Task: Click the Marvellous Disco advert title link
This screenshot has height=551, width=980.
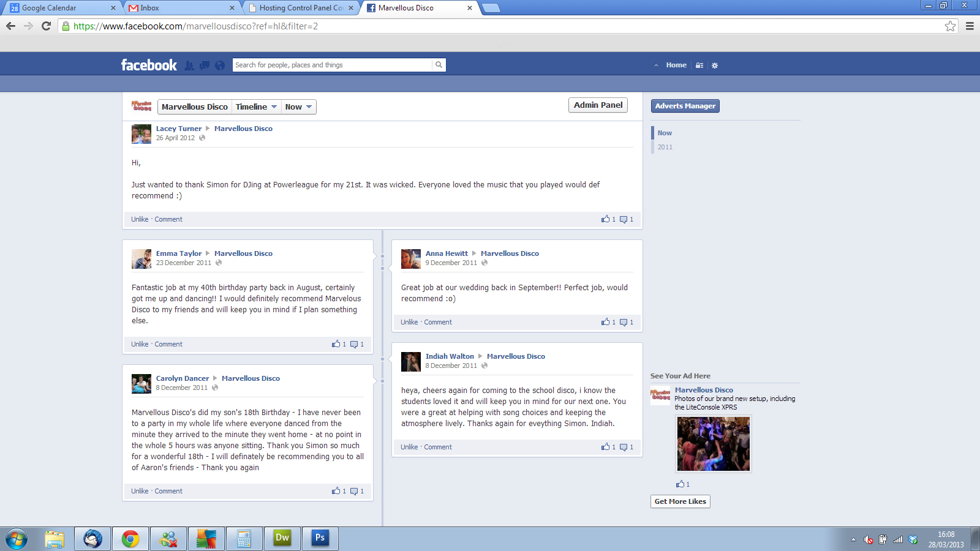Action: coord(704,390)
